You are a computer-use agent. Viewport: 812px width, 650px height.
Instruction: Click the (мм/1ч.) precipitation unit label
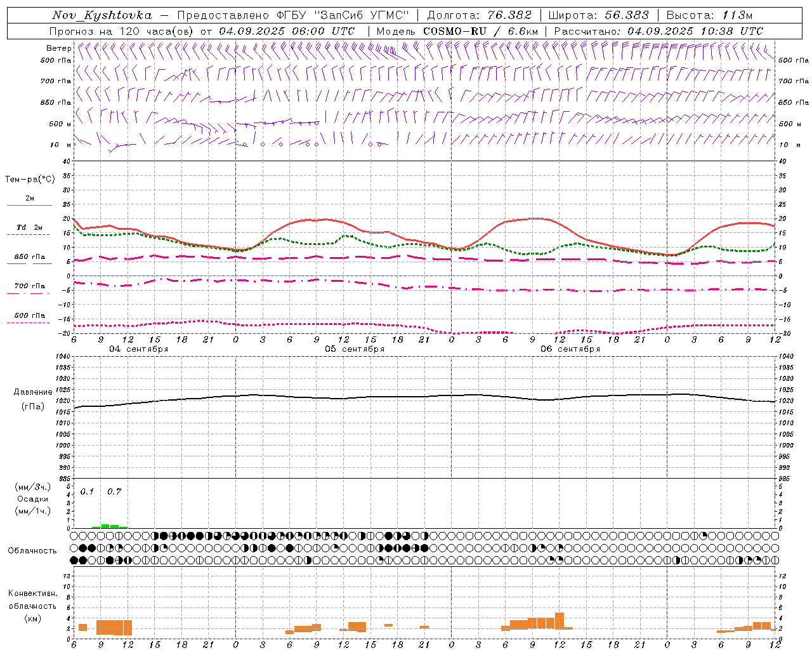(x=33, y=511)
